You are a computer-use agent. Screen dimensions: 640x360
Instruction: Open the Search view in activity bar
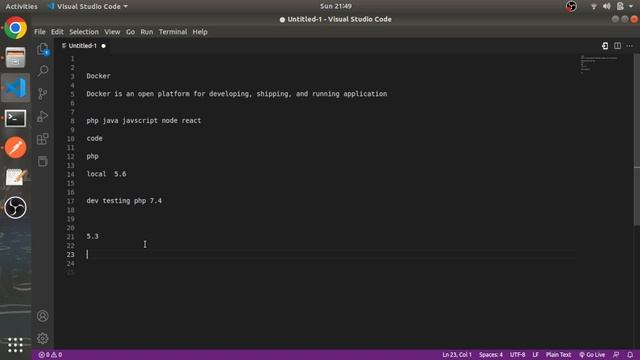click(43, 71)
